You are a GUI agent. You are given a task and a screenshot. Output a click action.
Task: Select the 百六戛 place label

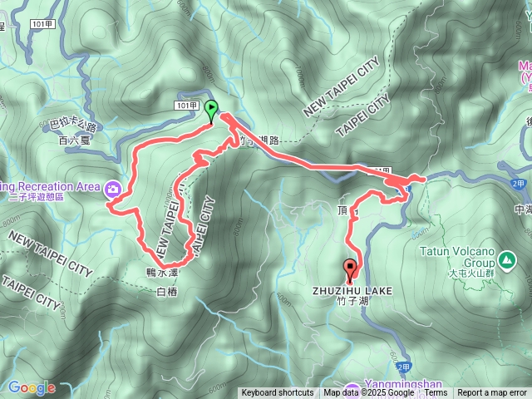coord(74,140)
